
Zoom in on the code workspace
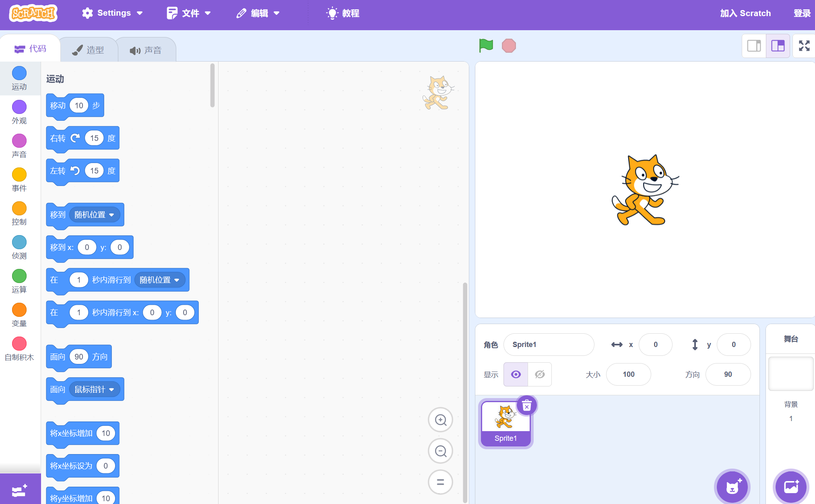(440, 420)
